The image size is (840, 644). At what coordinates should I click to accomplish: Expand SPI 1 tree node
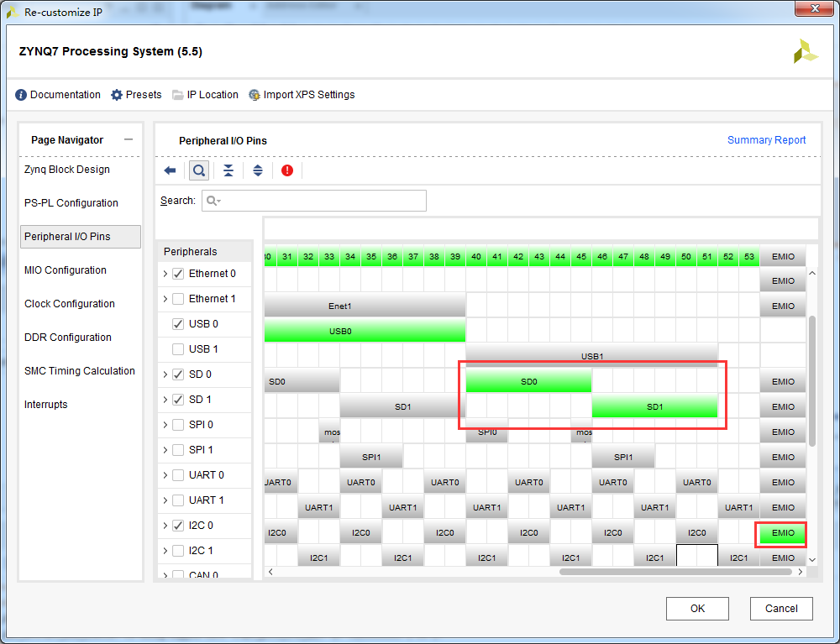(x=165, y=450)
